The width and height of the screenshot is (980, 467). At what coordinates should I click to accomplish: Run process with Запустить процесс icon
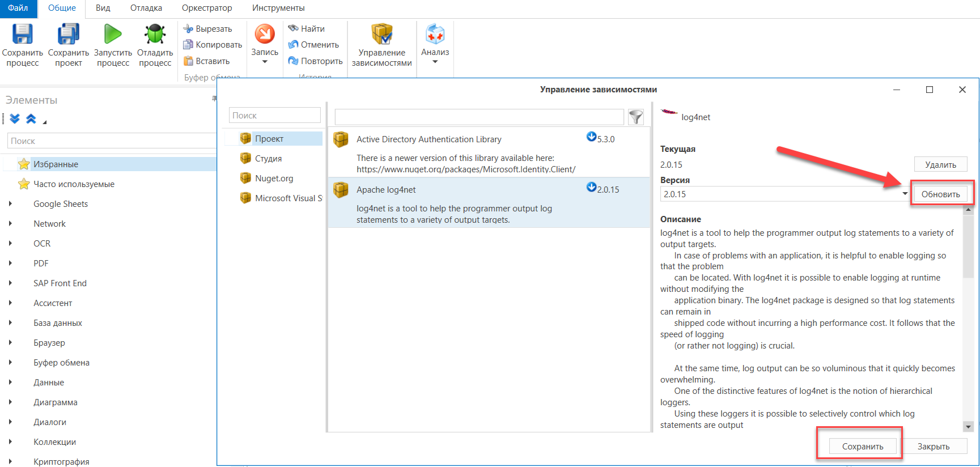coord(113,35)
